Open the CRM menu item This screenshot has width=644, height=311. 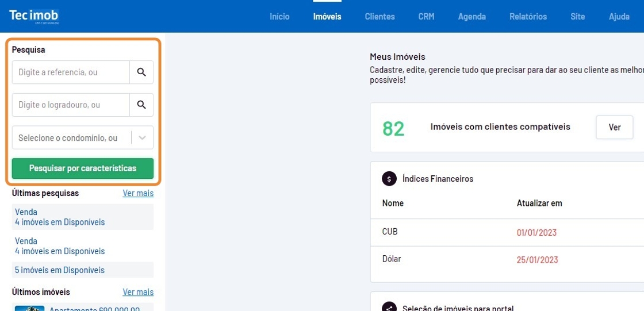[426, 17]
